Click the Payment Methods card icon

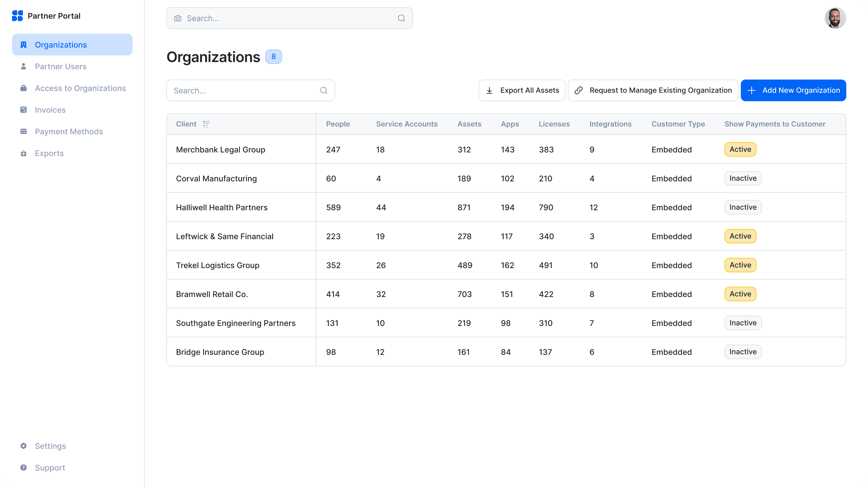[x=24, y=131]
